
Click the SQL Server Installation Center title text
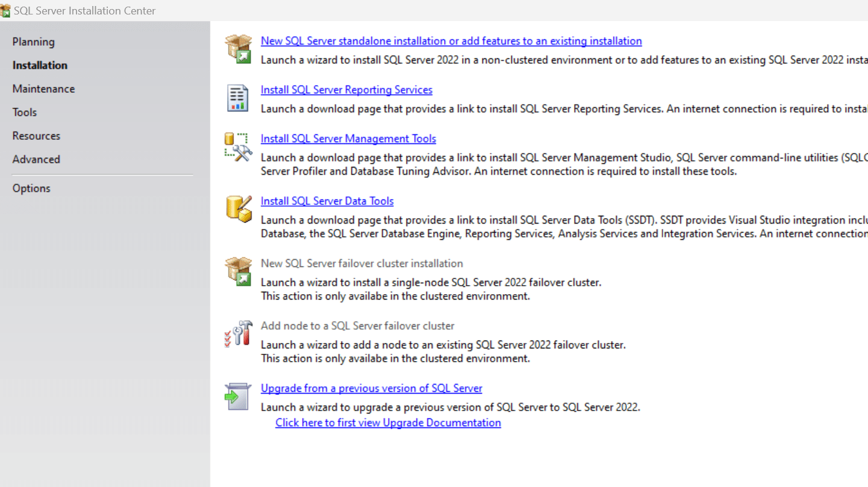click(85, 11)
